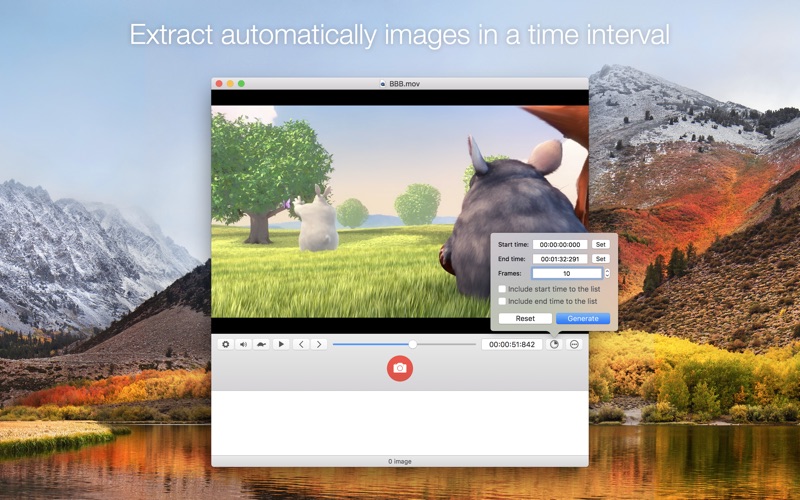This screenshot has height=500, width=800.
Task: Click the End time field 00:01:32:291
Action: click(560, 259)
